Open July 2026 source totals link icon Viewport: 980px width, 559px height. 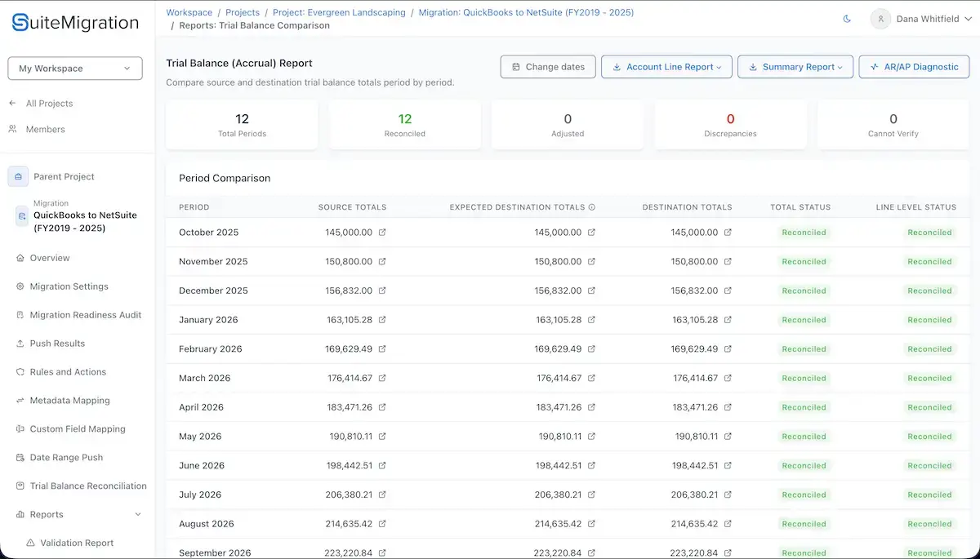tap(382, 495)
